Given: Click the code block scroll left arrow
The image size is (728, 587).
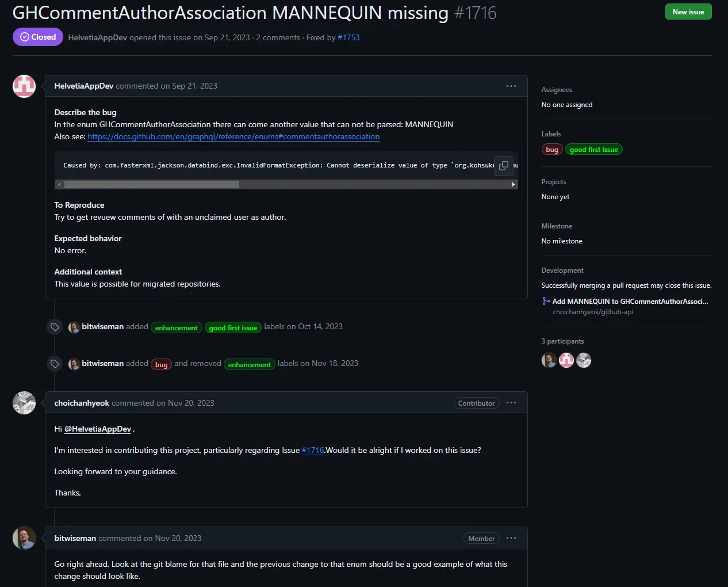Looking at the screenshot, I should [59, 184].
